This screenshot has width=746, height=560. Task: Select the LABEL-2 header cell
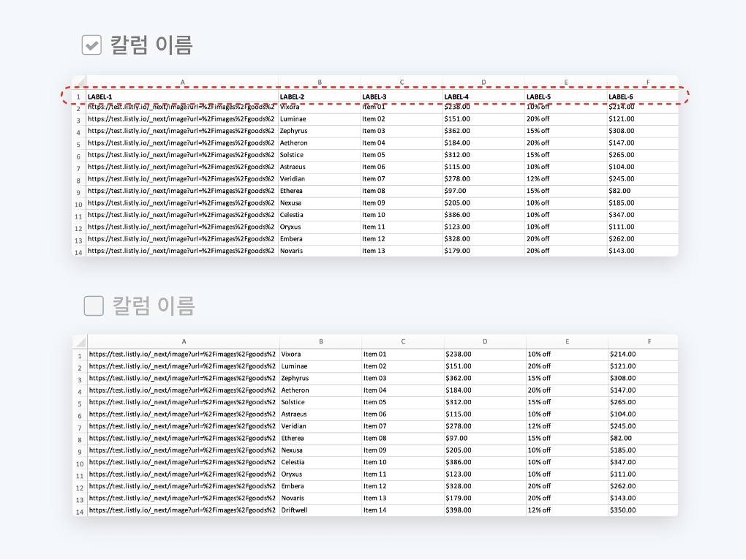tap(319, 97)
